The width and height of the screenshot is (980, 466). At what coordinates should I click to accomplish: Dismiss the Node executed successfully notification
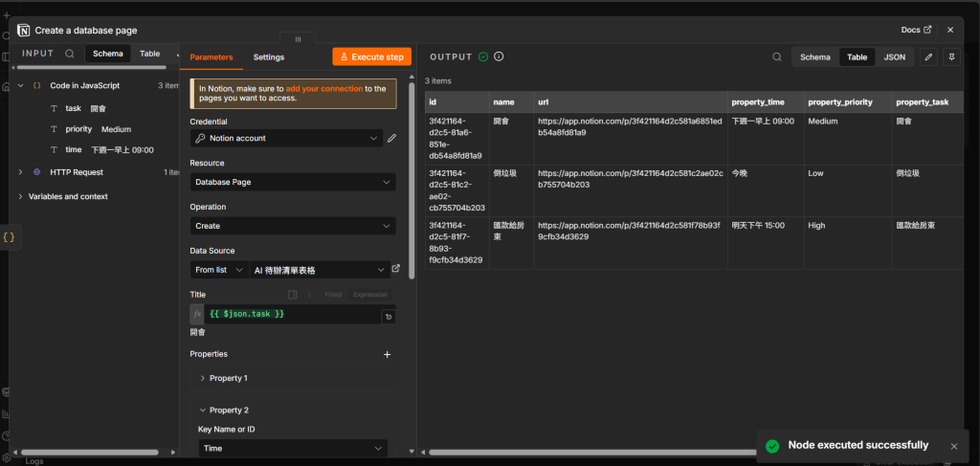pyautogui.click(x=954, y=446)
